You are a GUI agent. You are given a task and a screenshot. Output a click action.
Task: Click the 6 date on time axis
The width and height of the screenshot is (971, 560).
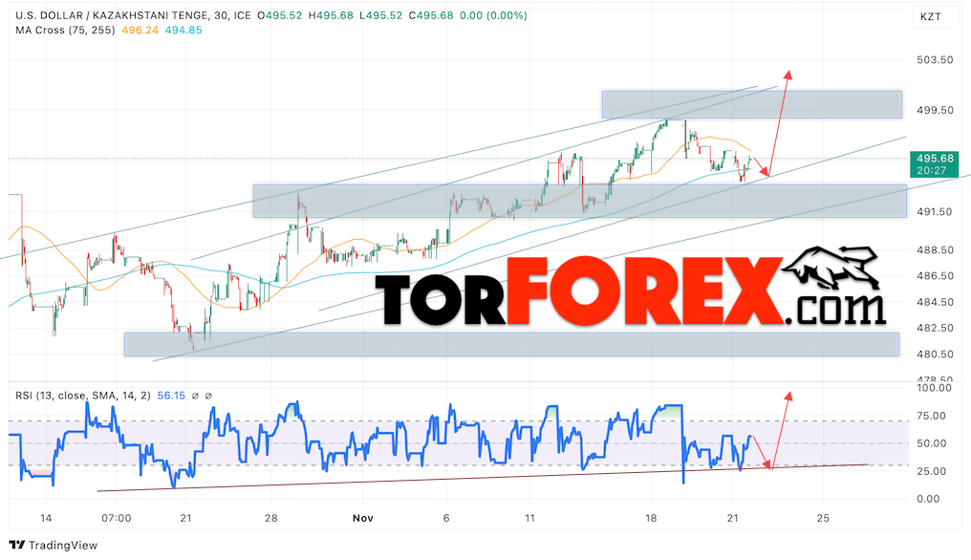[446, 518]
